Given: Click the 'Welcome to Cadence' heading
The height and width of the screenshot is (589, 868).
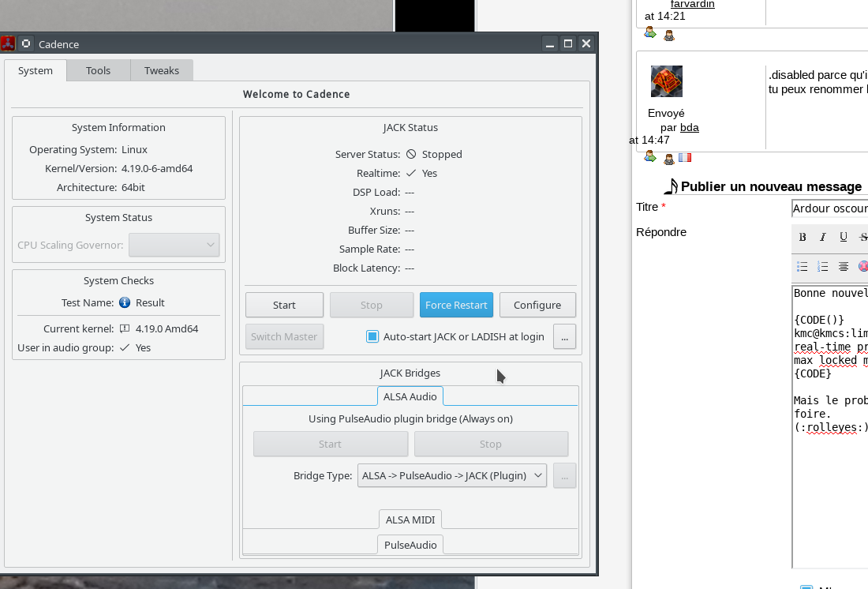Looking at the screenshot, I should (x=296, y=94).
